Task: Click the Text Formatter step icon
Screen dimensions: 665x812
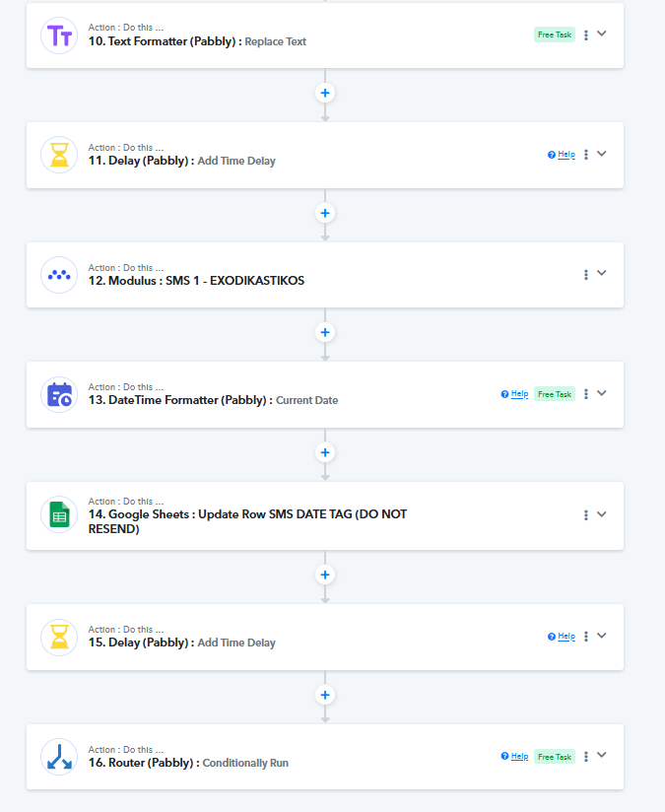Action: tap(59, 35)
